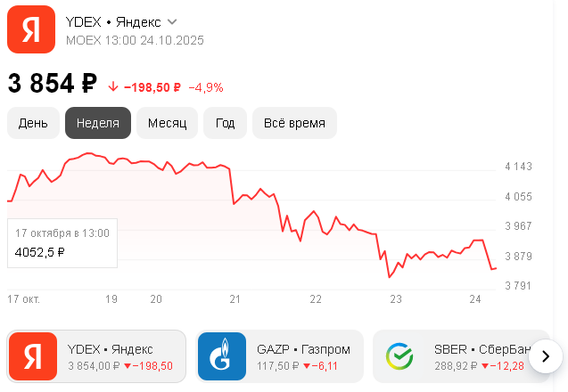Click the Sberbank logo icon
The height and width of the screenshot is (392, 568).
tap(399, 356)
